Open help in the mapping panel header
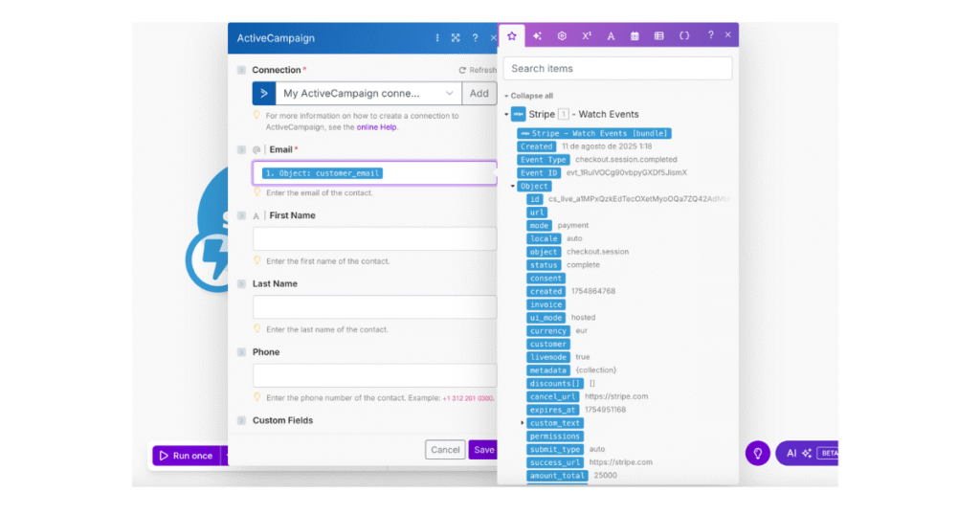This screenshot has width=980, height=515. point(711,35)
